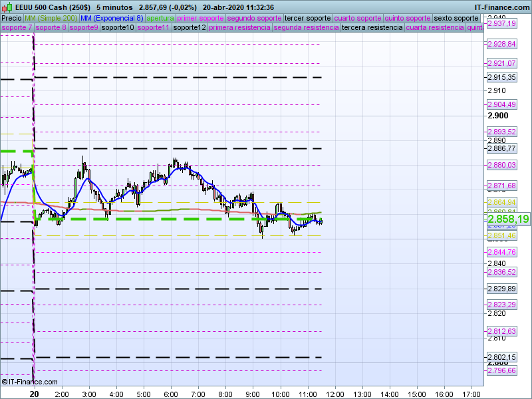Choose the quinto soporte label
This screenshot has height=399, width=532.
point(408,18)
